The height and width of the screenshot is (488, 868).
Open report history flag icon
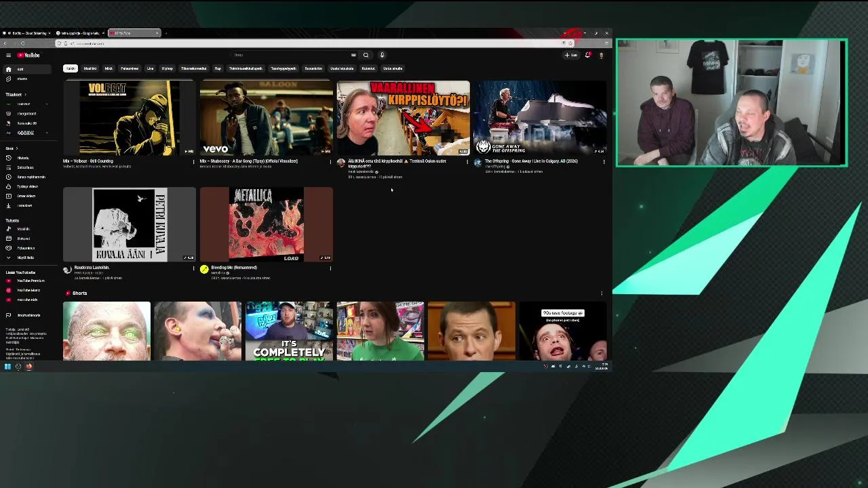[x=8, y=315]
